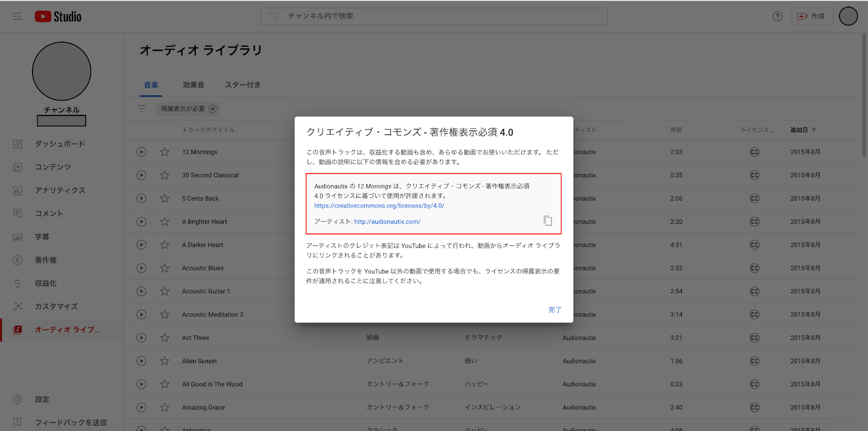This screenshot has width=868, height=431.
Task: Switch to the 音楽 tab
Action: point(151,85)
